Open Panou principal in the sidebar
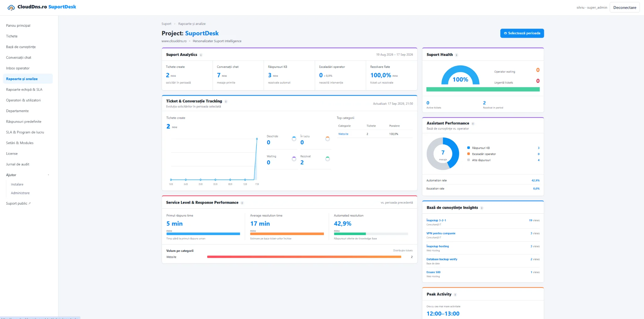644x319 pixels. 28,25
